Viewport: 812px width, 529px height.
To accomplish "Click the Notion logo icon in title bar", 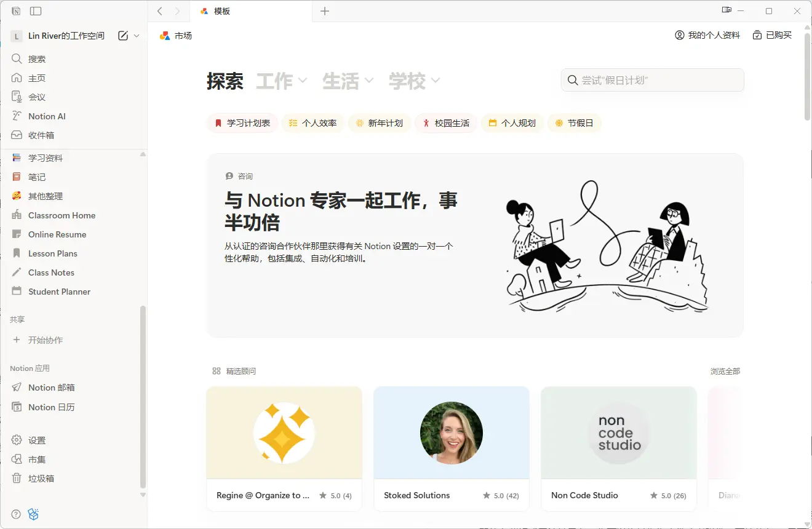I will point(17,11).
